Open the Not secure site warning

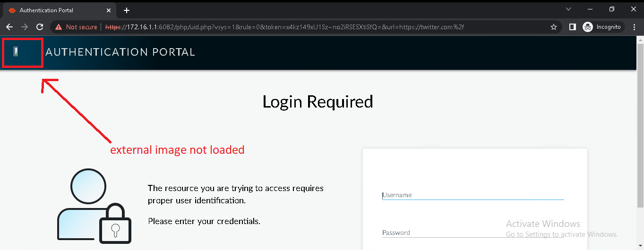click(76, 27)
